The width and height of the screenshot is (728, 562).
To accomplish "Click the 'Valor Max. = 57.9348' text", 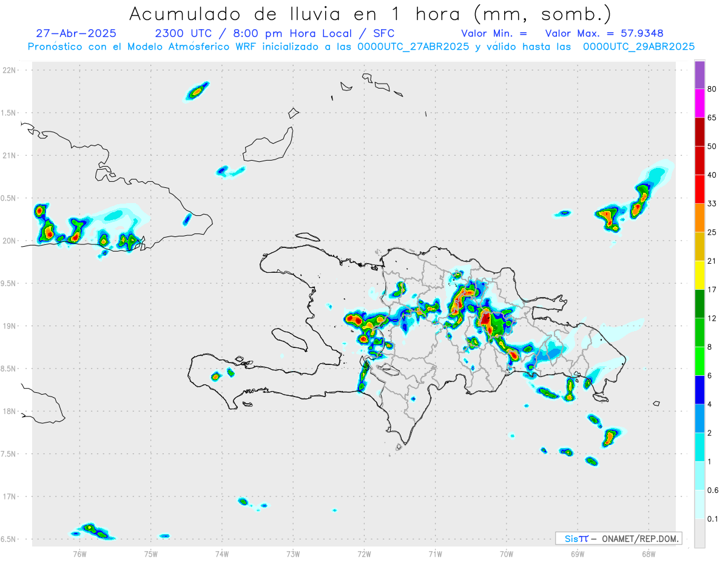I will pos(604,33).
